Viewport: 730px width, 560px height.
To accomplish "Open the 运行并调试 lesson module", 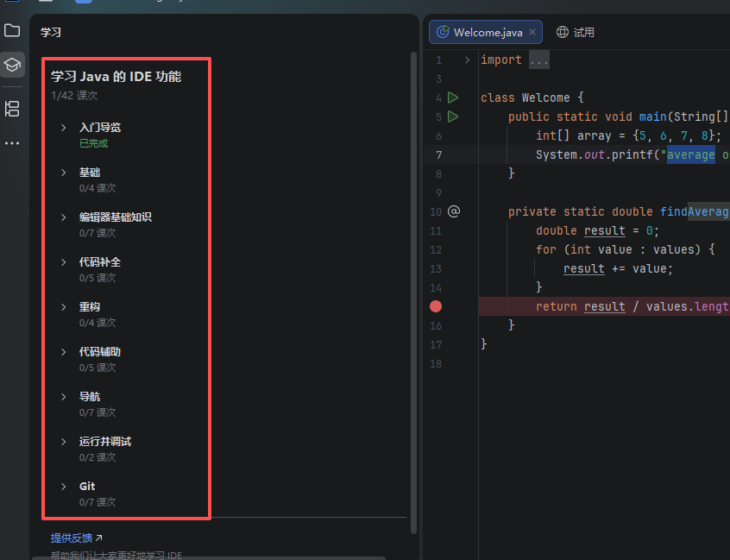I will tap(104, 442).
